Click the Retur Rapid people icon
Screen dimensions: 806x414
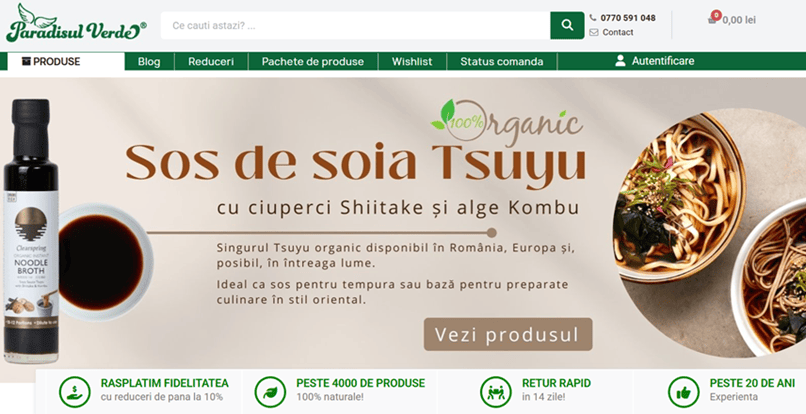tap(495, 390)
